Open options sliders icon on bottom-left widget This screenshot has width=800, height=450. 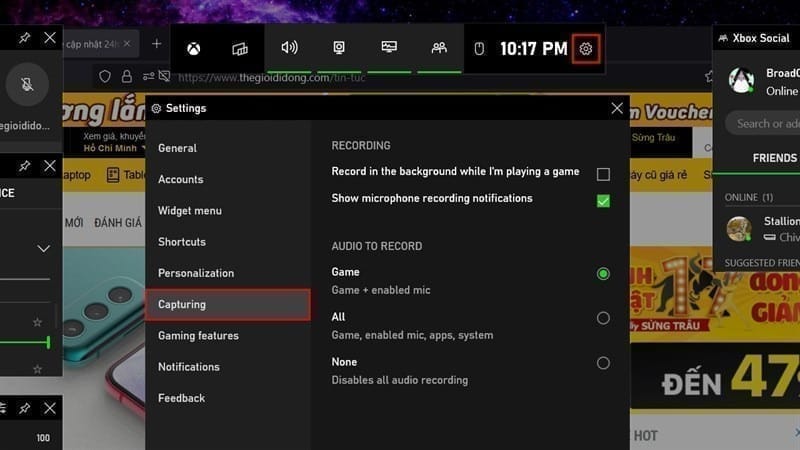tap(3, 408)
